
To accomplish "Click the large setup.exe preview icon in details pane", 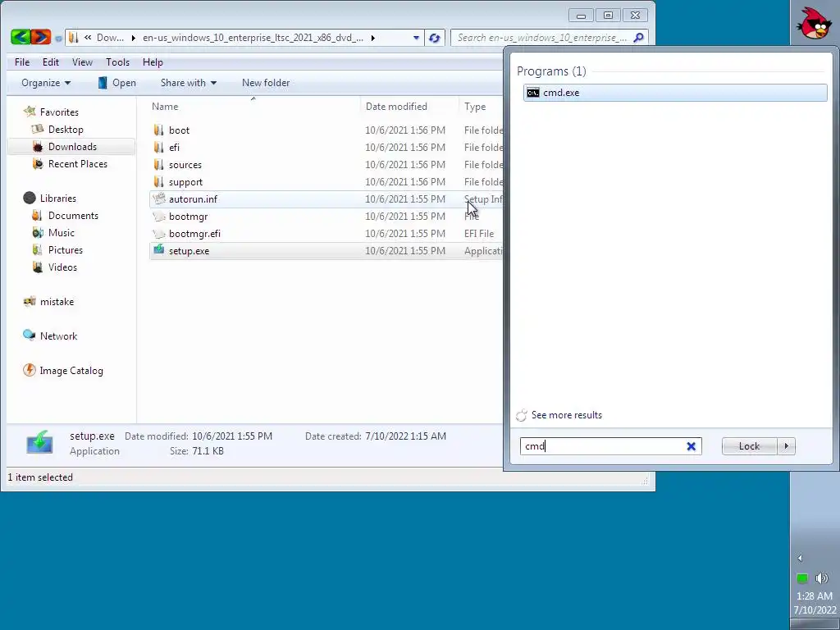I will coord(39,442).
